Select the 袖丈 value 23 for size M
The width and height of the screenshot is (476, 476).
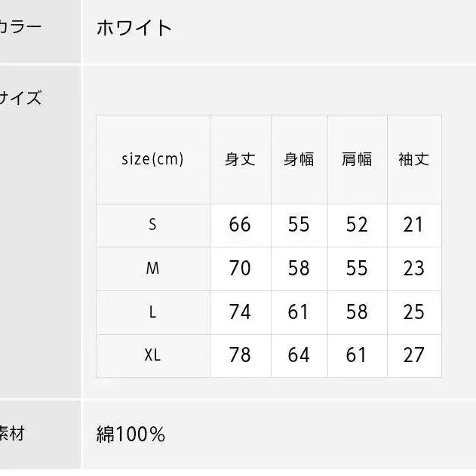(x=413, y=268)
